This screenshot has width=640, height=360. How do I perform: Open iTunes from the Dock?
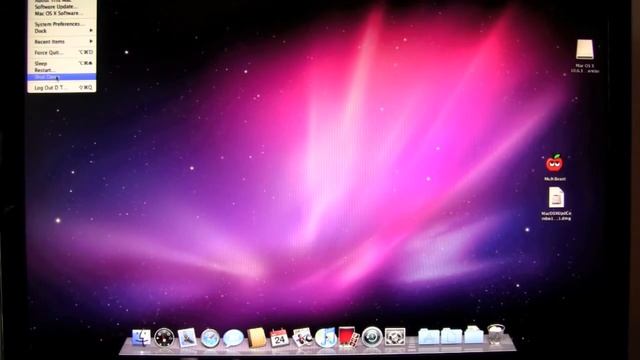tap(325, 338)
